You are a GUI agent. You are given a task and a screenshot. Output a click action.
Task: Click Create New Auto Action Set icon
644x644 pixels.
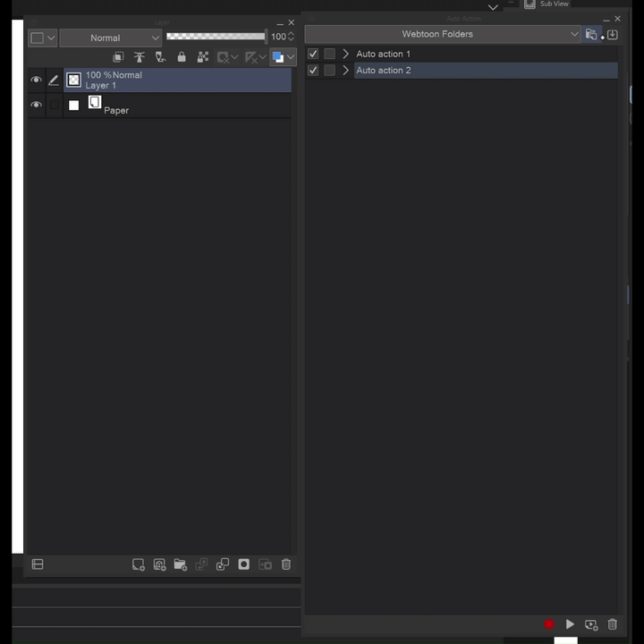pyautogui.click(x=591, y=34)
